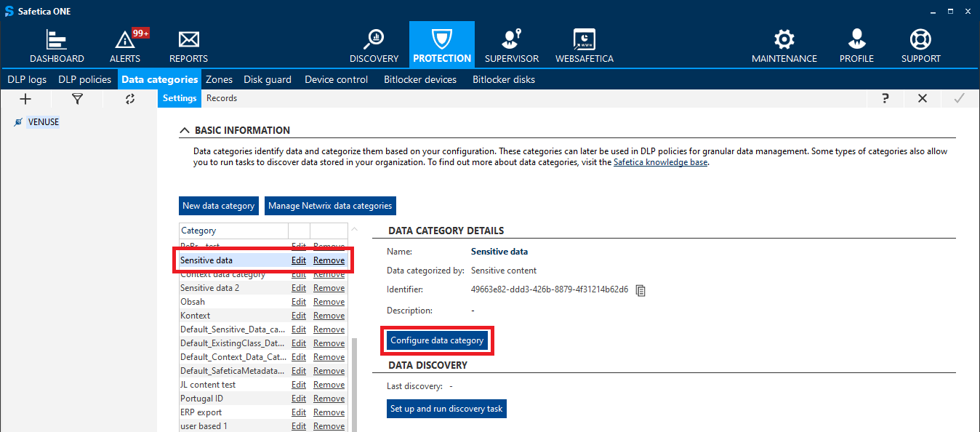
Task: Edit the Sensitive data category
Action: pyautogui.click(x=299, y=260)
